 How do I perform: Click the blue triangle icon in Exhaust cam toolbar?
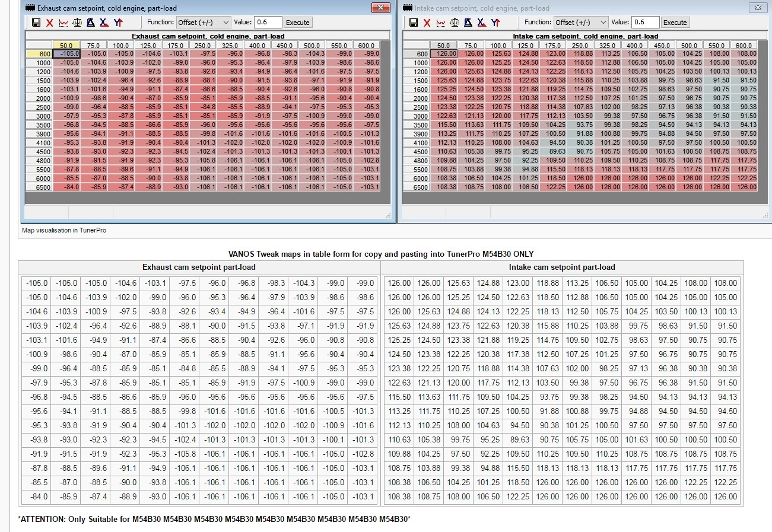coord(90,23)
